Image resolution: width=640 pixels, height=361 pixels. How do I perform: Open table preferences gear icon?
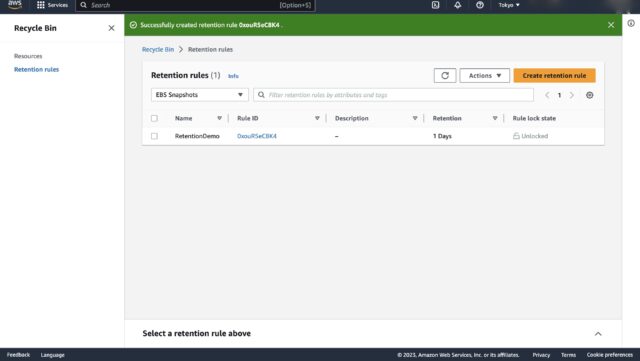coord(589,95)
